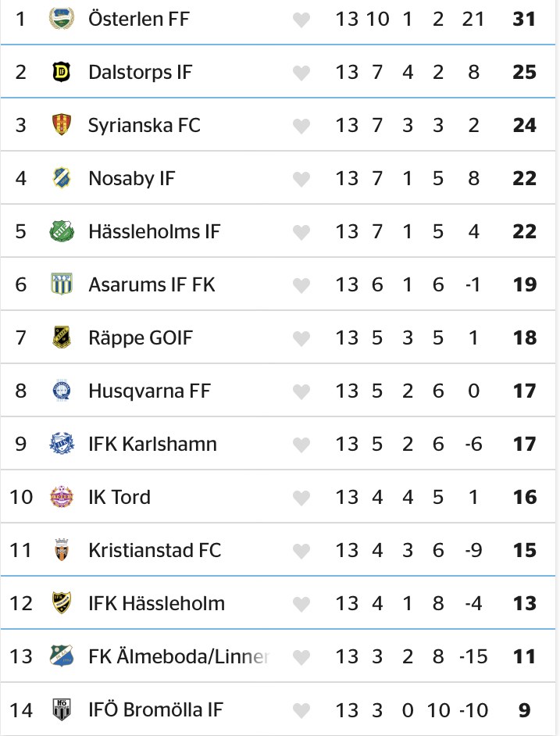560x736 pixels.
Task: Favorite Österlen FF with the heart
Action: (301, 20)
